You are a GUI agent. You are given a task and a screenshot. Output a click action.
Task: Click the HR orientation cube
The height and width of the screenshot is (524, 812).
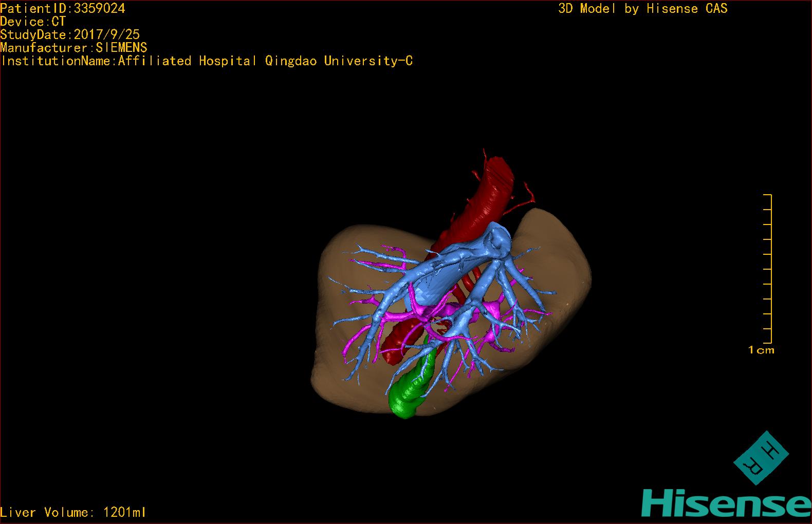point(760,458)
